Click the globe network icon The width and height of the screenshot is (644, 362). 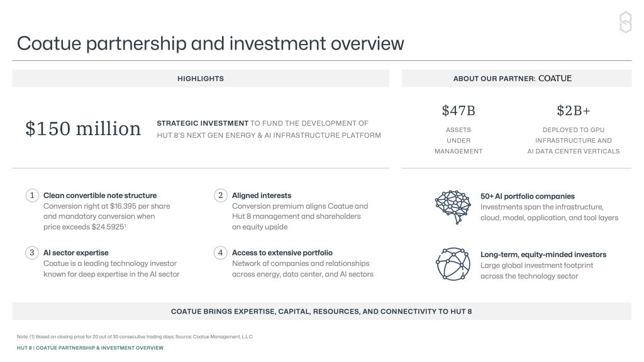452,264
